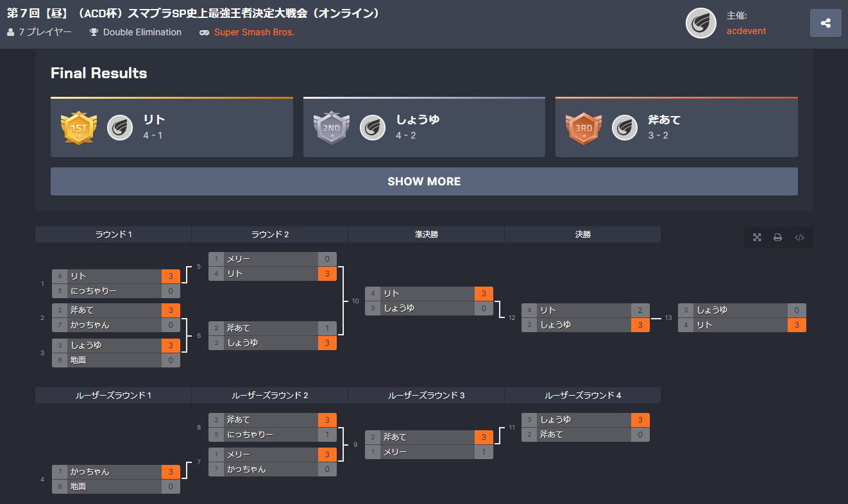Open the acdevent organizer profile link

coord(746,30)
